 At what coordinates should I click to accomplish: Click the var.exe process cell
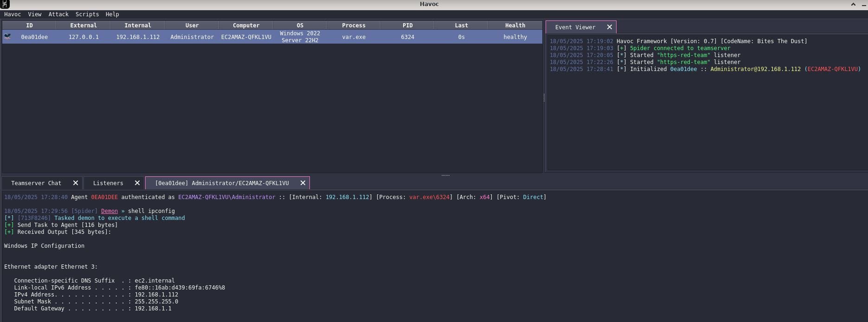[x=354, y=37]
